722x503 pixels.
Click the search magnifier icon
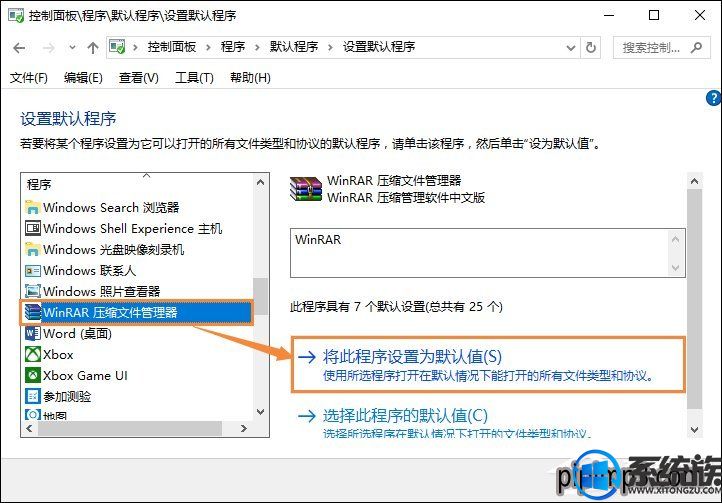tap(696, 47)
